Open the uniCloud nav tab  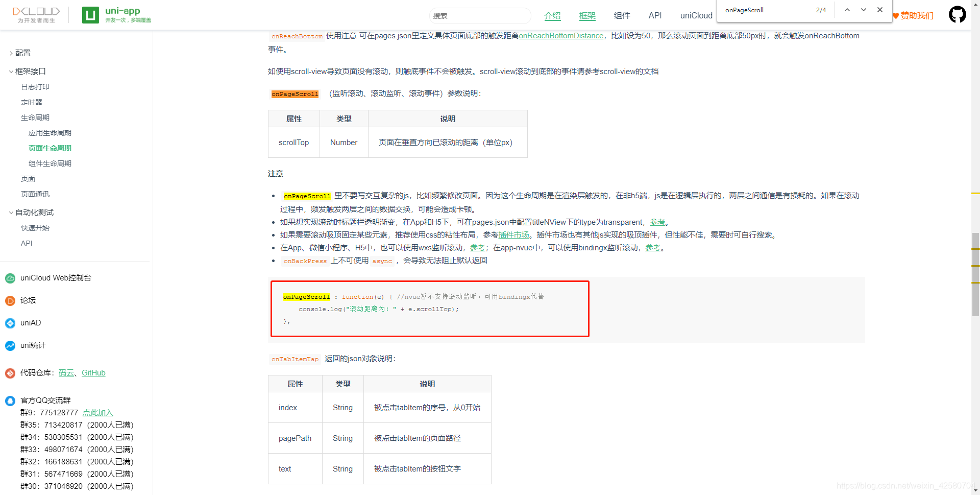(x=696, y=16)
